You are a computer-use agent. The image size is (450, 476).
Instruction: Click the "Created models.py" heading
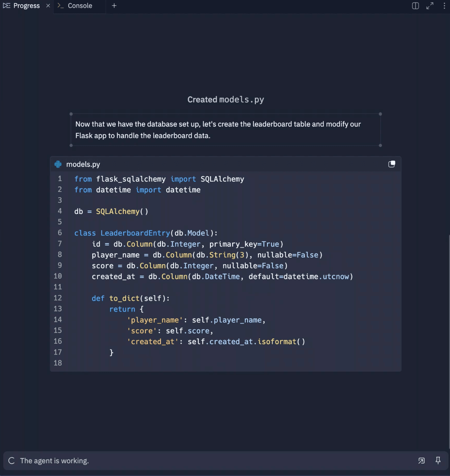(225, 100)
